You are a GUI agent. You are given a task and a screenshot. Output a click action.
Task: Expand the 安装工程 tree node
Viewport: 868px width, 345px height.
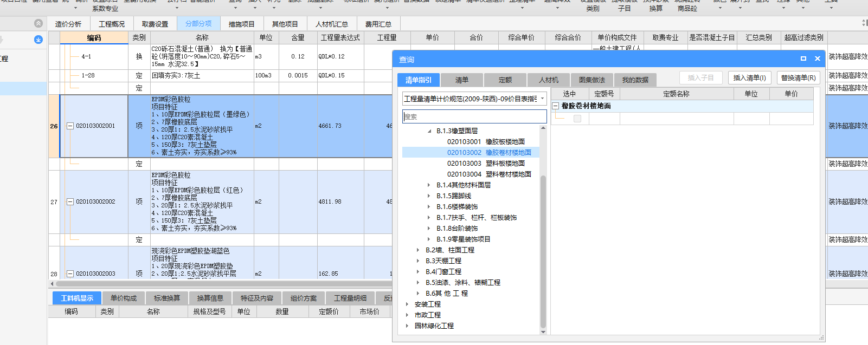coord(407,304)
